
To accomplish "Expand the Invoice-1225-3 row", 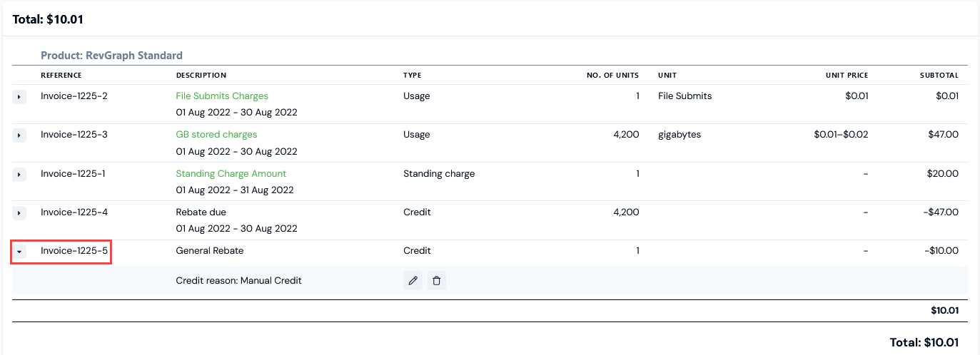I will pyautogui.click(x=19, y=135).
